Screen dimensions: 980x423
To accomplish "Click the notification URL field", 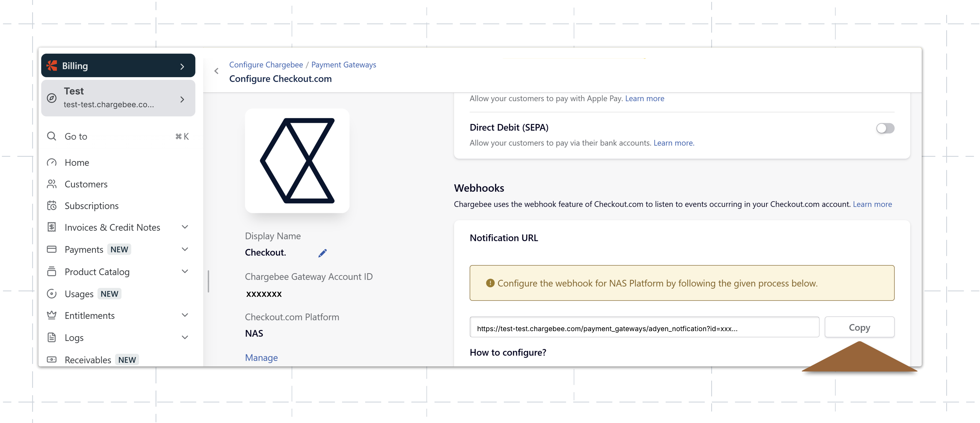I will 644,327.
